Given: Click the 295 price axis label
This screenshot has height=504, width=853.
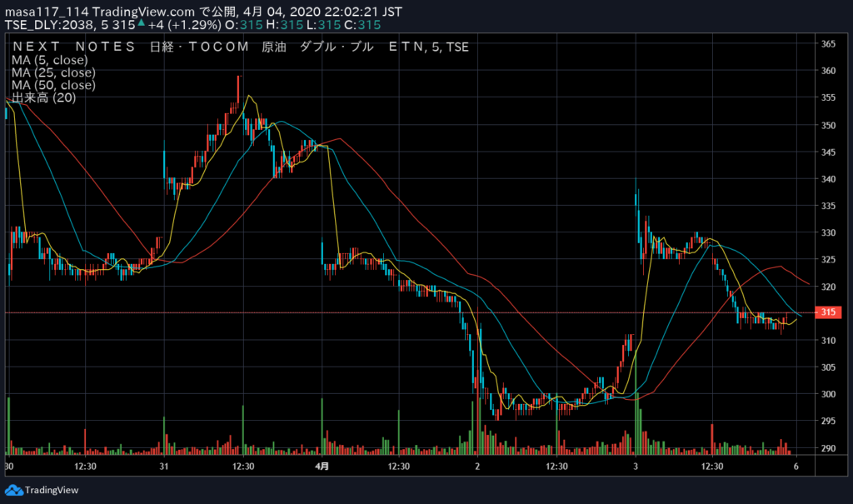Looking at the screenshot, I should coord(828,421).
